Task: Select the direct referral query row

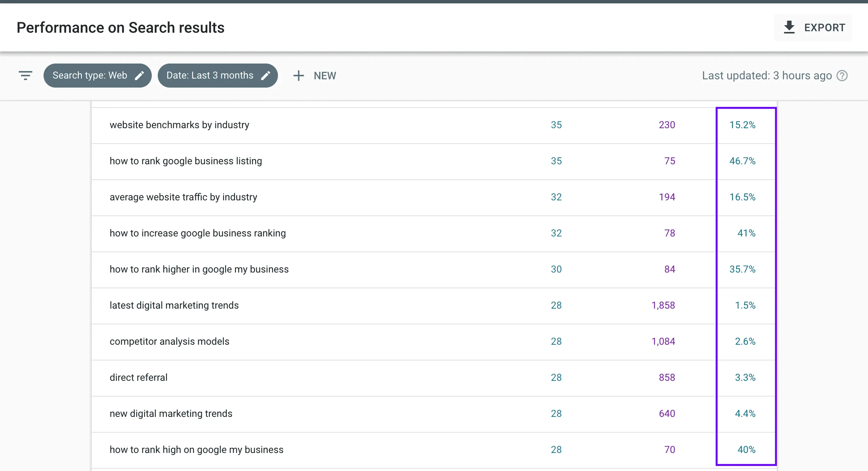Action: (x=434, y=378)
